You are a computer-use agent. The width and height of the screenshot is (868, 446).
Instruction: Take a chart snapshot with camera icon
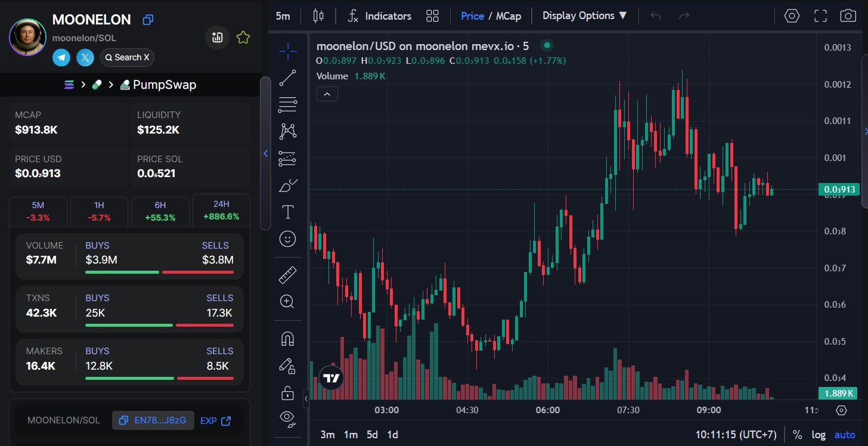848,16
